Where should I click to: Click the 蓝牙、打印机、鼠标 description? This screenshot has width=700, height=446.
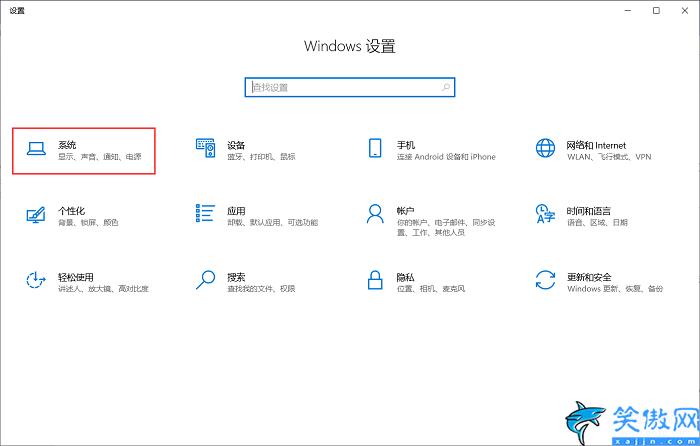click(x=262, y=157)
